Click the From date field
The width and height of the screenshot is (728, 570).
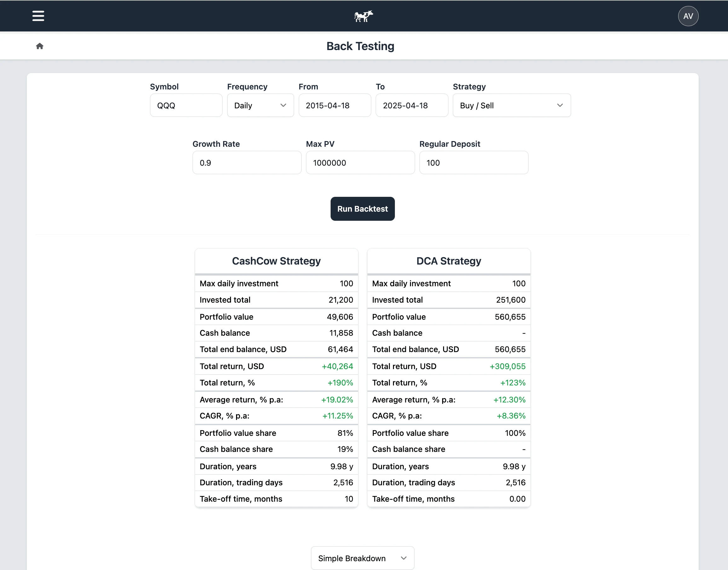coord(335,105)
